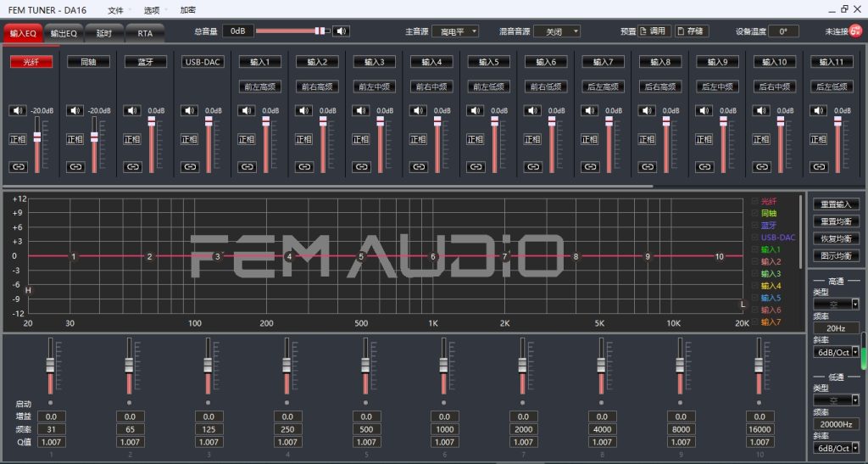
Task: Toggle 光纤 curve checkbox in legend
Action: pyautogui.click(x=755, y=201)
